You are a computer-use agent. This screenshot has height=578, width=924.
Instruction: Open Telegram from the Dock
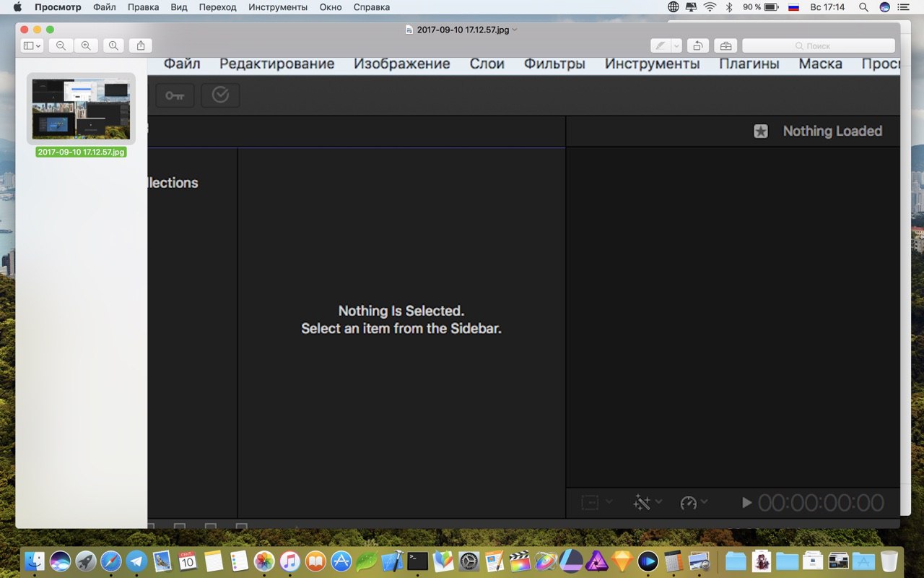click(136, 561)
